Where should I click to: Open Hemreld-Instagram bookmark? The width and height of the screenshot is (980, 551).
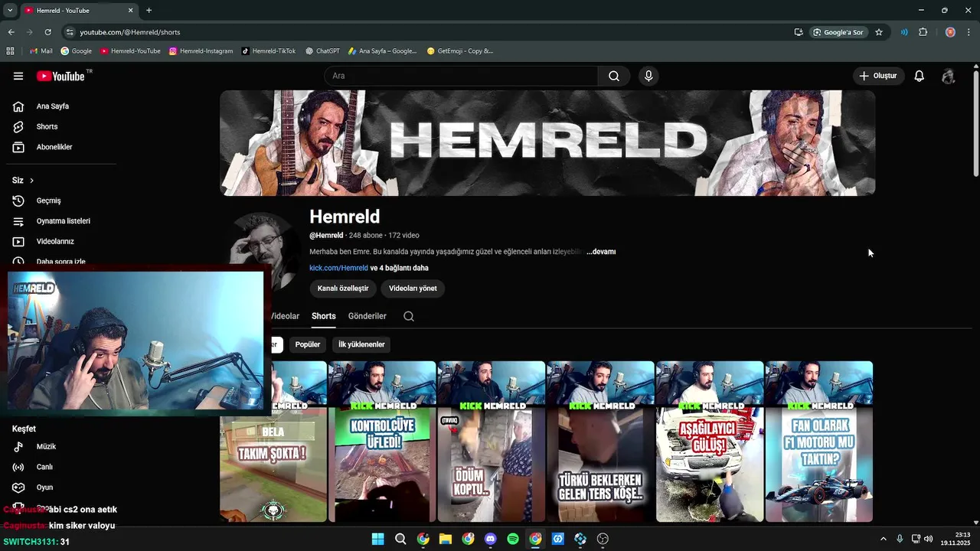pyautogui.click(x=201, y=51)
